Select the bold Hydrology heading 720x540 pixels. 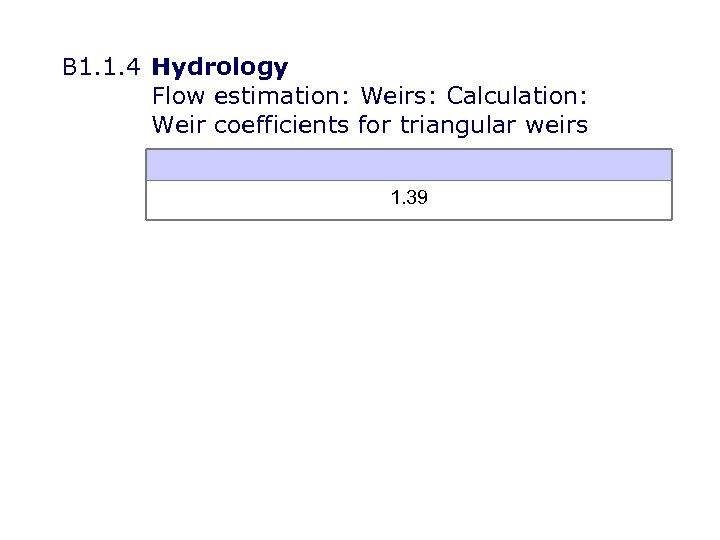point(220,68)
